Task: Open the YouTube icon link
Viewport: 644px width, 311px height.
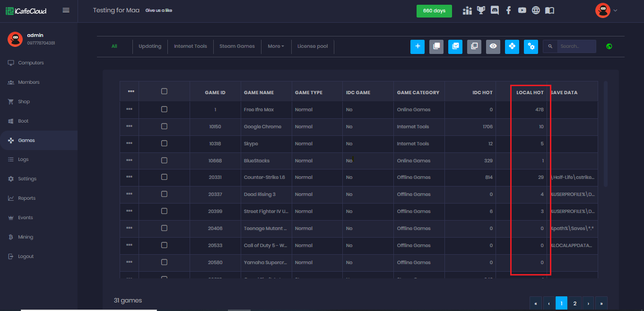Action: tap(522, 10)
